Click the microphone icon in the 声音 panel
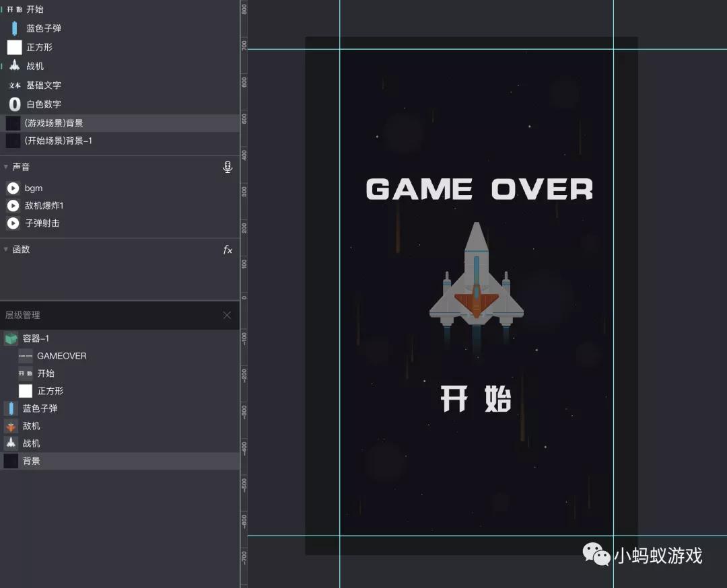Screen dimensions: 727x588 click(x=227, y=167)
